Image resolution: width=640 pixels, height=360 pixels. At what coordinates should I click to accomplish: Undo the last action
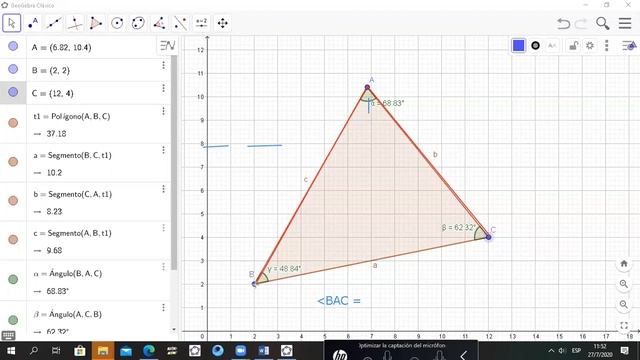click(564, 23)
